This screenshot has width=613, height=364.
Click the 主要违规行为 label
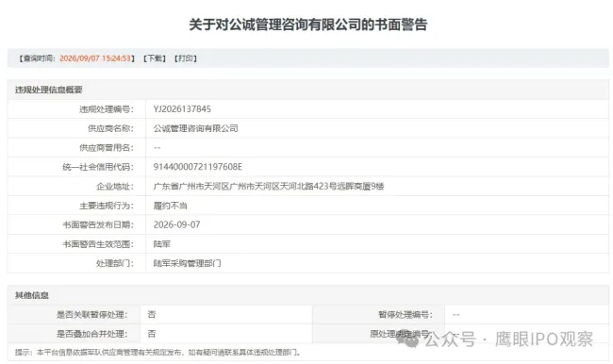(x=107, y=206)
